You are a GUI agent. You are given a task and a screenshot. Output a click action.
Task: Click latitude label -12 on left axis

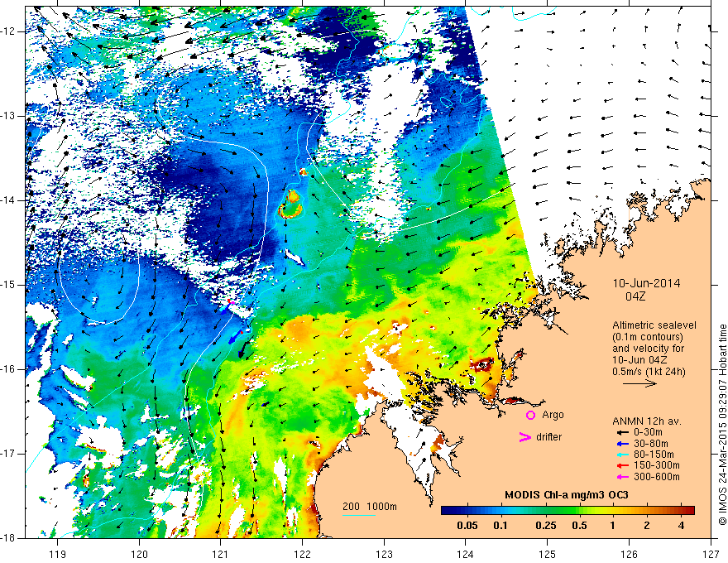pos(8,31)
